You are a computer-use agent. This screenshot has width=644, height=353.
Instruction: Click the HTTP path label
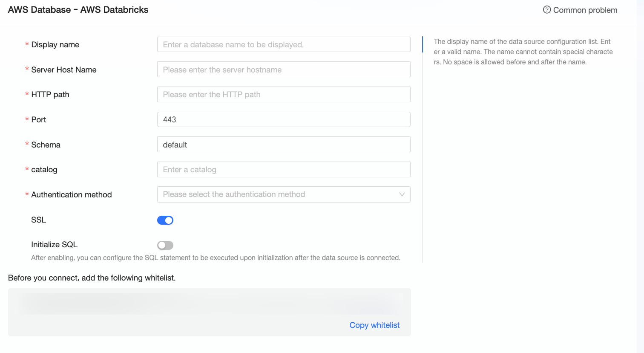pos(50,95)
